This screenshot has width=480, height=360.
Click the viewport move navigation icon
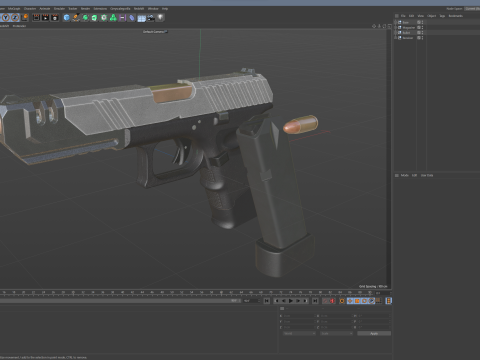coord(374,26)
